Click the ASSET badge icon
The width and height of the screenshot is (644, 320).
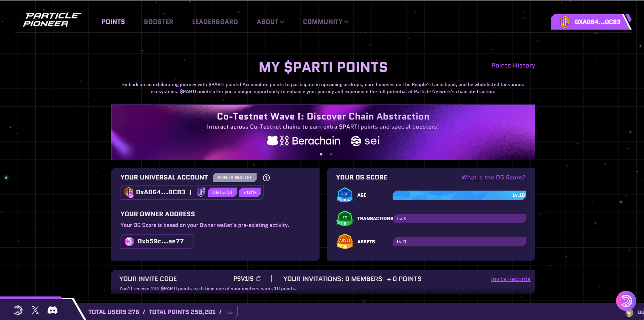coord(345,242)
